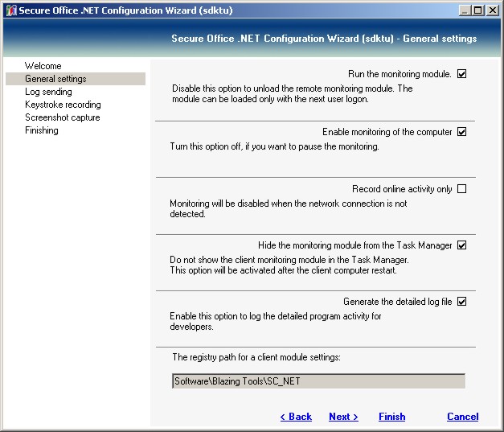Cancel the configuration wizard
The width and height of the screenshot is (504, 432).
(462, 417)
